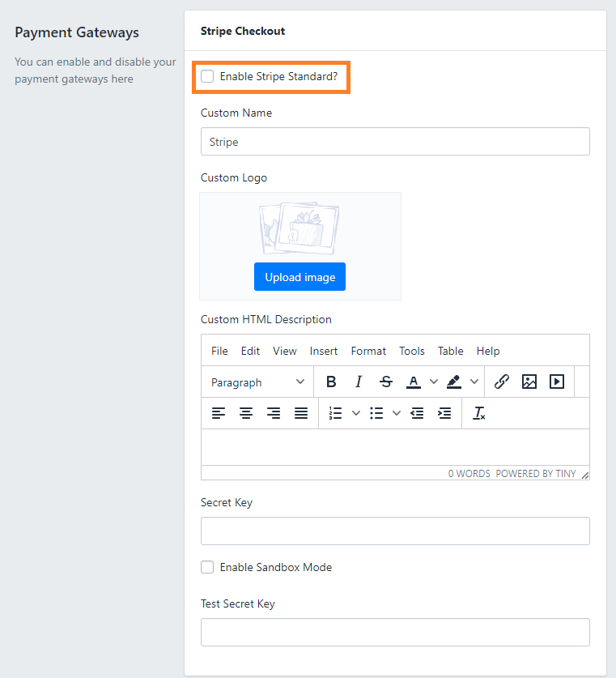
Task: Clear formatting from selected text
Action: tap(479, 413)
